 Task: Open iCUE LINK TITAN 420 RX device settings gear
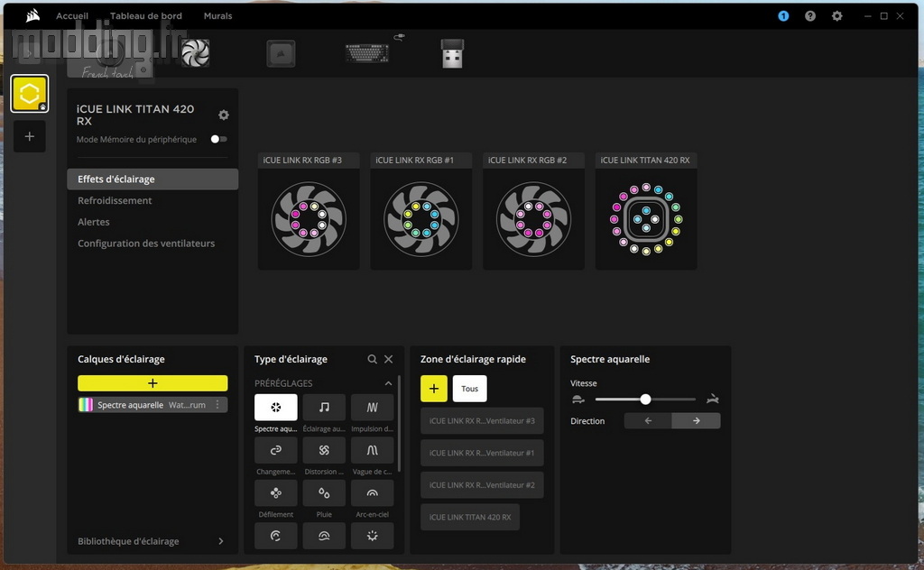(224, 115)
